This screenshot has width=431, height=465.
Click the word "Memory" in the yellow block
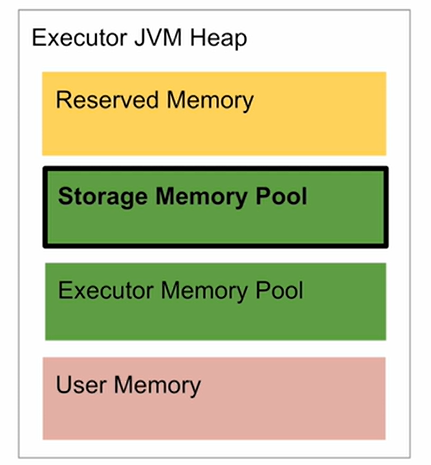point(210,101)
